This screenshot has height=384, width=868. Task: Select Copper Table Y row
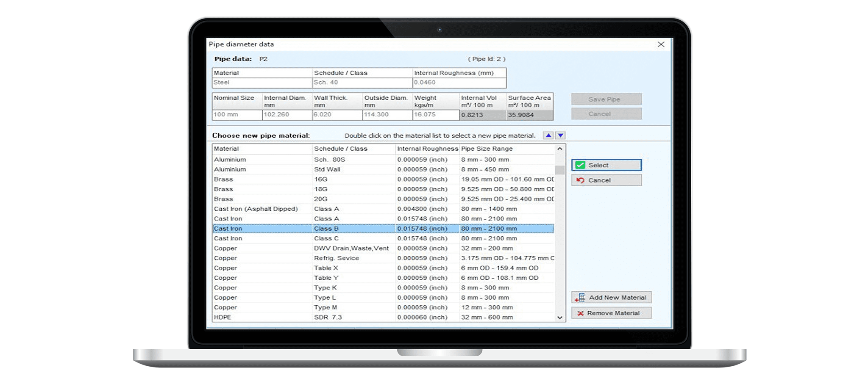(x=383, y=278)
